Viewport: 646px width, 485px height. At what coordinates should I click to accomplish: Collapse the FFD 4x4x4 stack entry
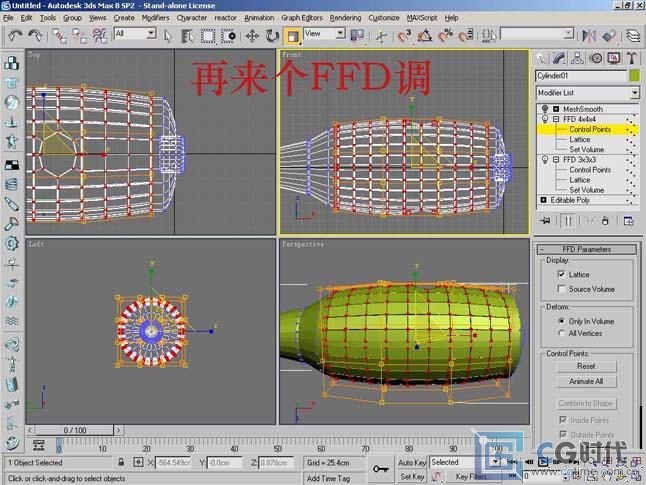coord(556,119)
